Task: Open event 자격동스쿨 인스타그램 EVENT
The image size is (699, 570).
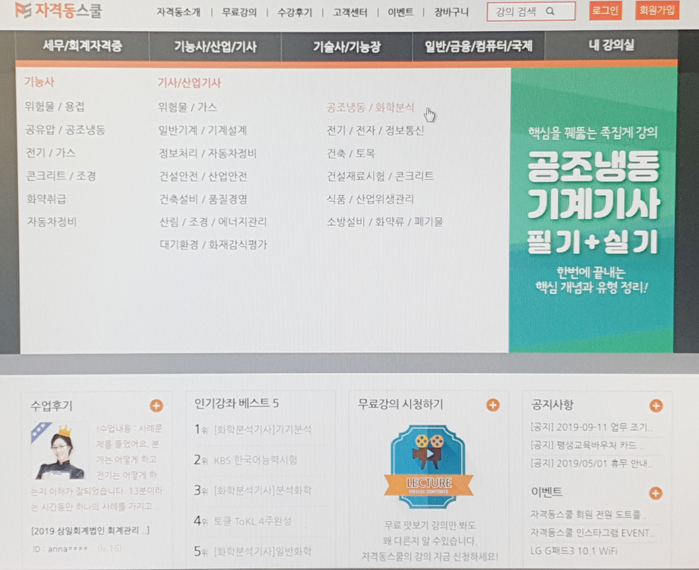Action: (592, 533)
